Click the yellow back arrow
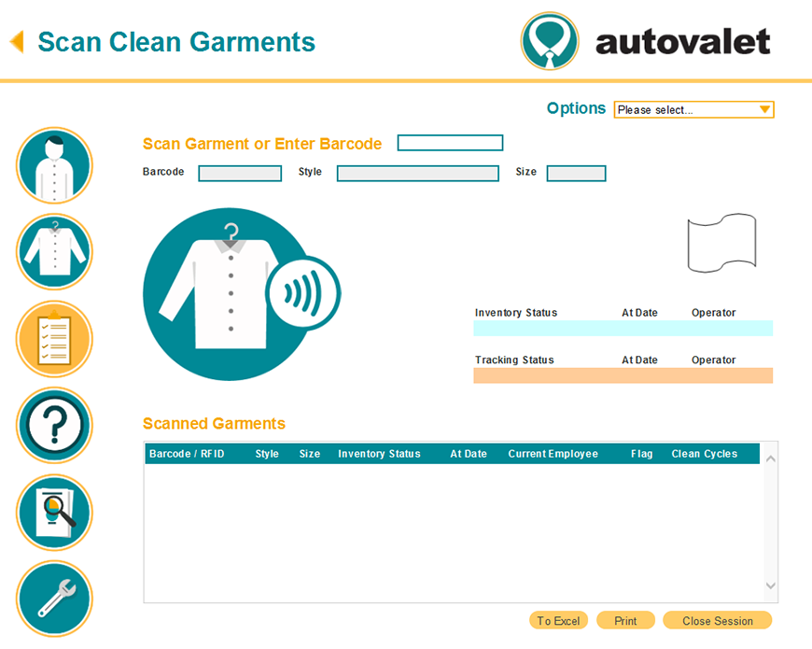812x649 pixels. pos(16,42)
